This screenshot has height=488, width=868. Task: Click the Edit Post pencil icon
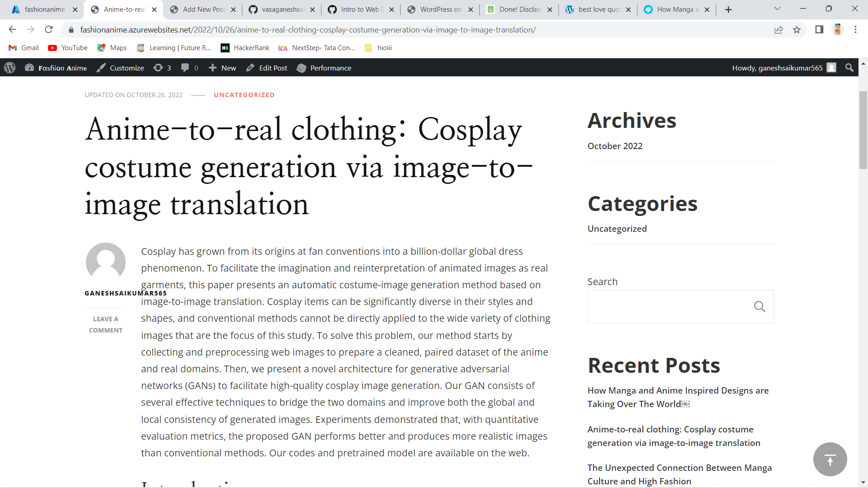(250, 68)
